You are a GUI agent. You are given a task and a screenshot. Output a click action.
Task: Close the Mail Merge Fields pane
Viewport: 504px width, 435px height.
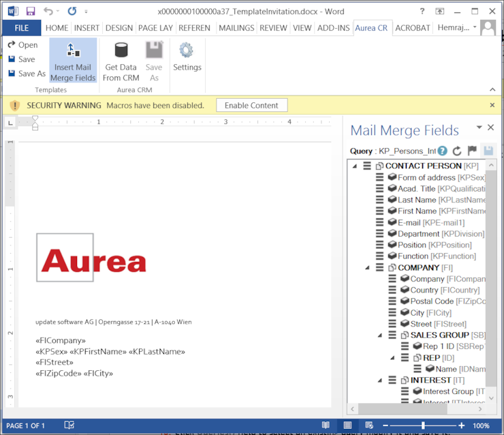490,127
